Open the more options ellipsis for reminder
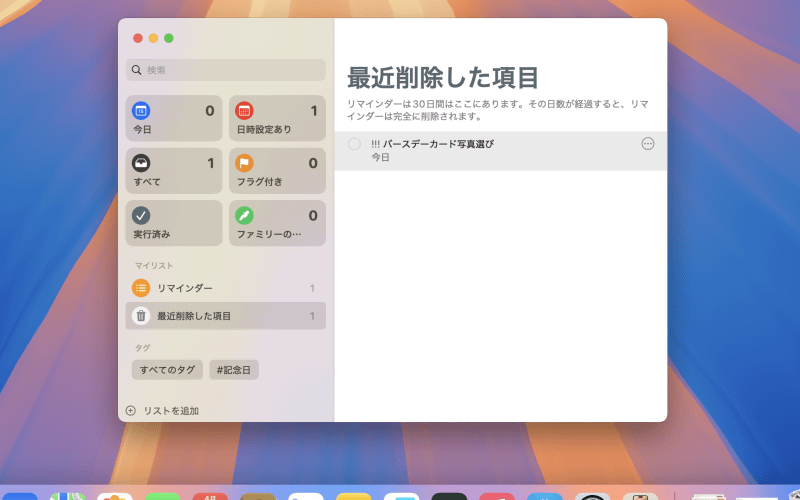 coord(647,144)
